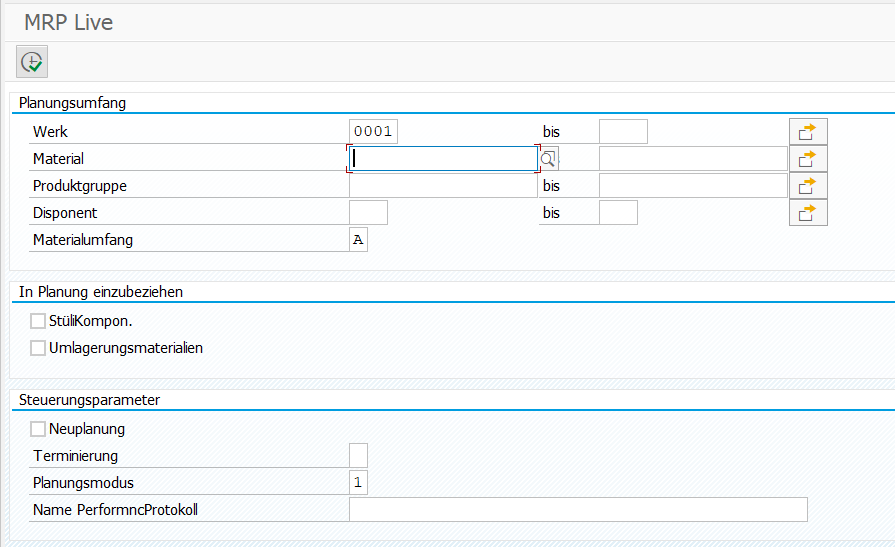Click the Name PerformncProtokoll text field
This screenshot has width=895, height=547.
tap(578, 509)
